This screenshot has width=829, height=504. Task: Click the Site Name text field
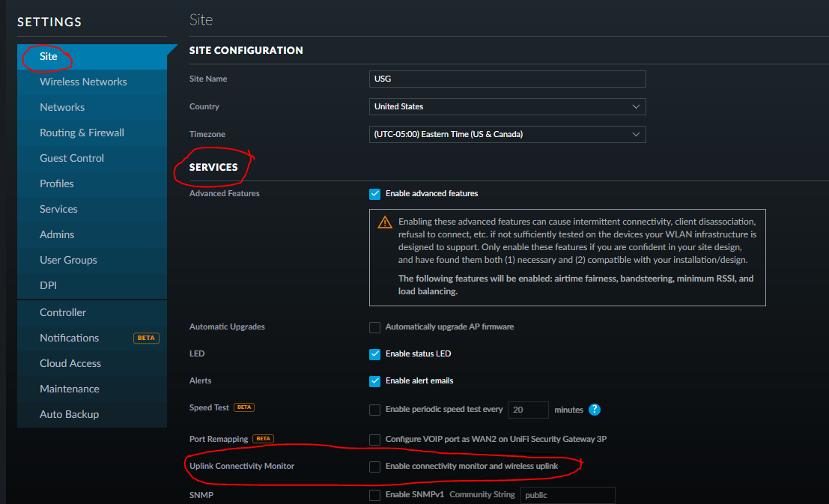pyautogui.click(x=507, y=79)
